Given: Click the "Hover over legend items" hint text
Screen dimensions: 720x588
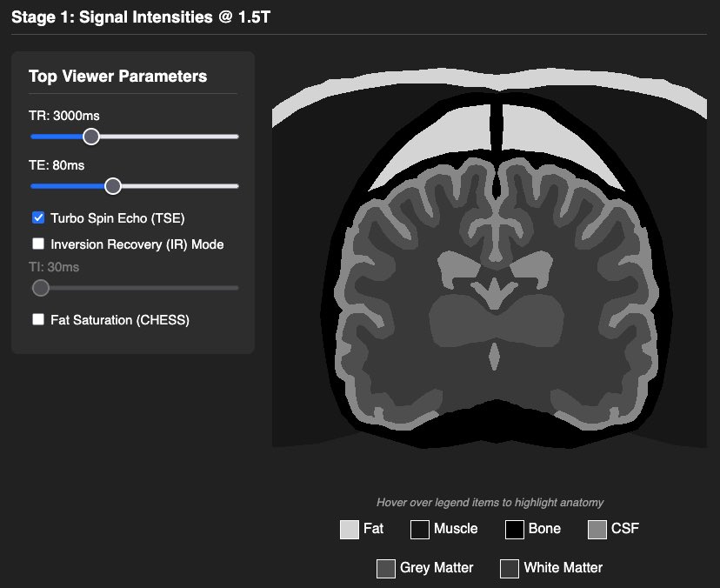Looking at the screenshot, I should pyautogui.click(x=490, y=503).
